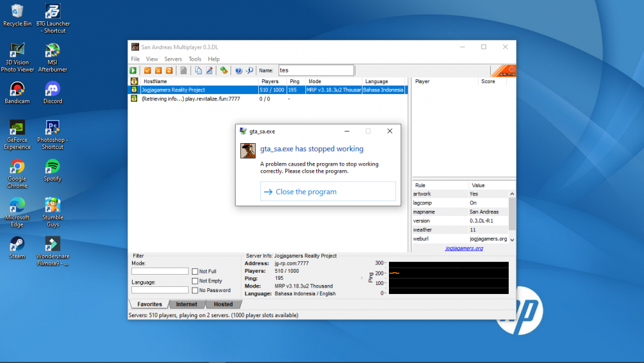Select the BTG Launcher shortcut icon
This screenshot has height=363, width=644.
pos(53,19)
